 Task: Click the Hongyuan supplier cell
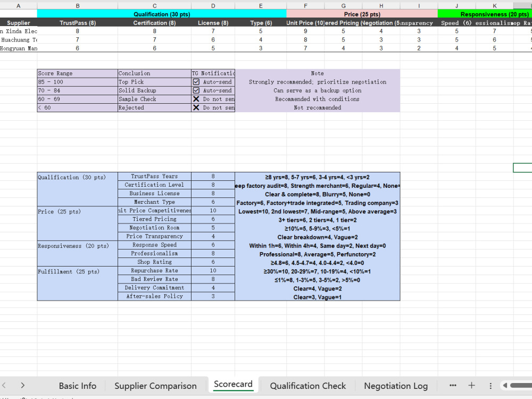pyautogui.click(x=19, y=48)
